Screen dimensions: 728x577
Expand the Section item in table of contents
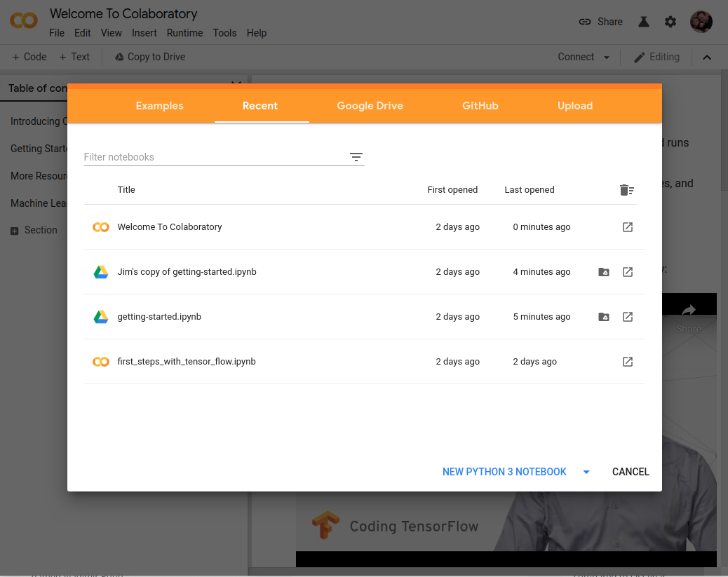[15, 231]
